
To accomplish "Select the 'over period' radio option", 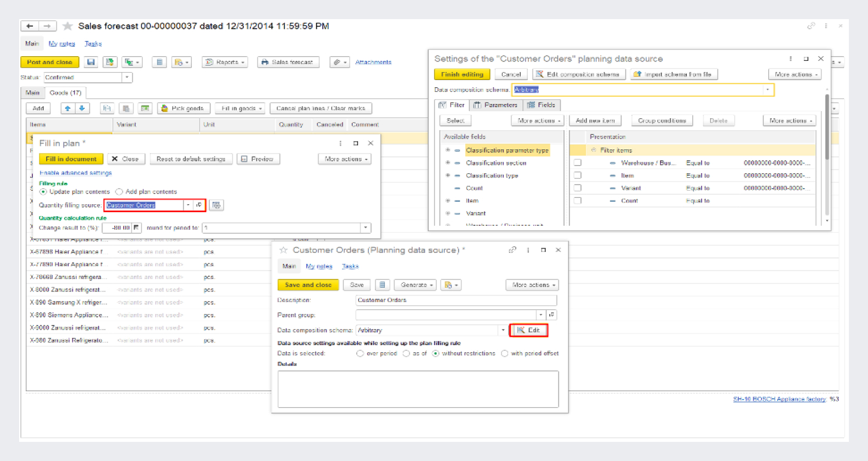I will click(x=360, y=354).
